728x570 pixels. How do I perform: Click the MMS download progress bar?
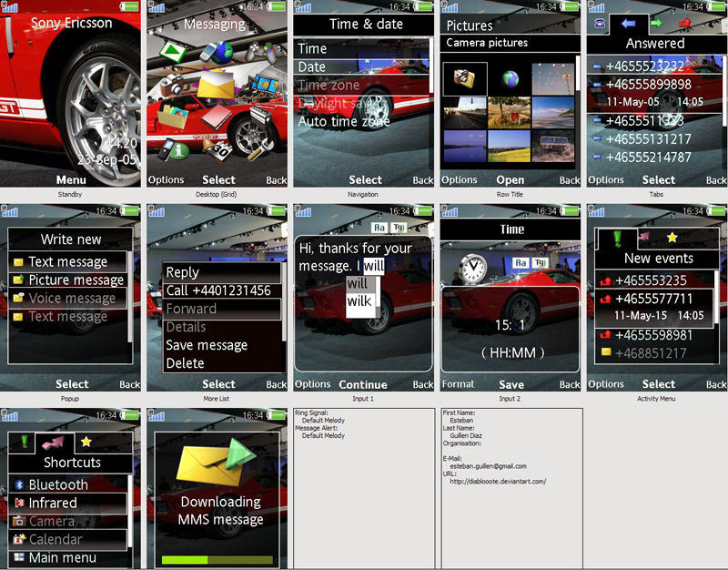pos(217,556)
